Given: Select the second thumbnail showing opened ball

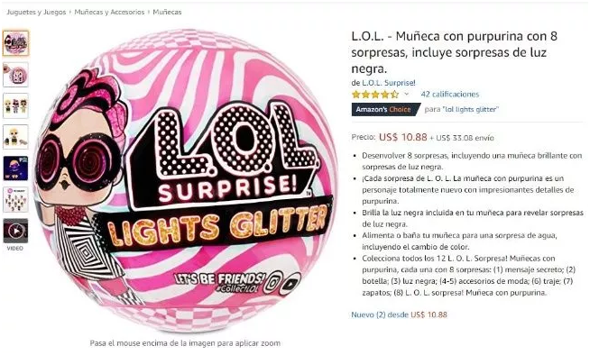Looking at the screenshot, I should pos(15,75).
